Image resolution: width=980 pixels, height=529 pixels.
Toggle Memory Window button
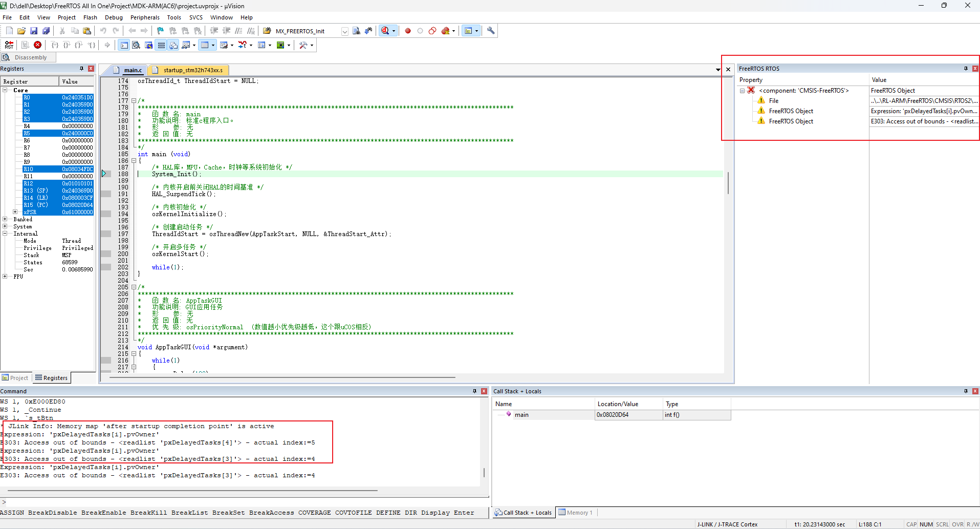(205, 45)
